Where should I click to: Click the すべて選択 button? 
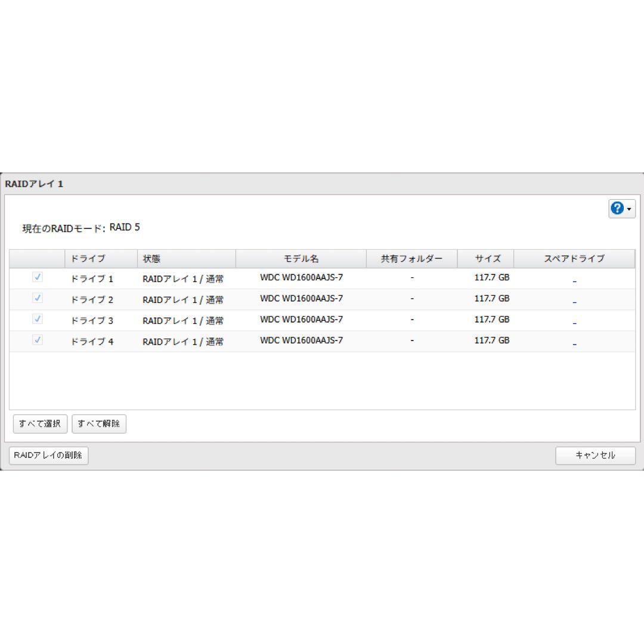tap(39, 424)
